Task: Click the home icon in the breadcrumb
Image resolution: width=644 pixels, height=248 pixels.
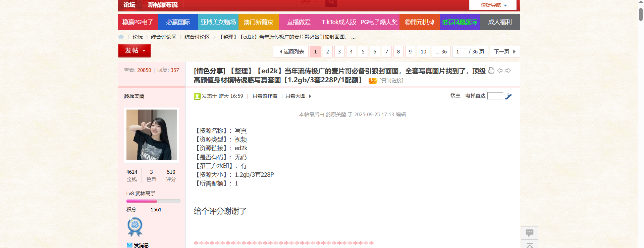Action: [121, 37]
